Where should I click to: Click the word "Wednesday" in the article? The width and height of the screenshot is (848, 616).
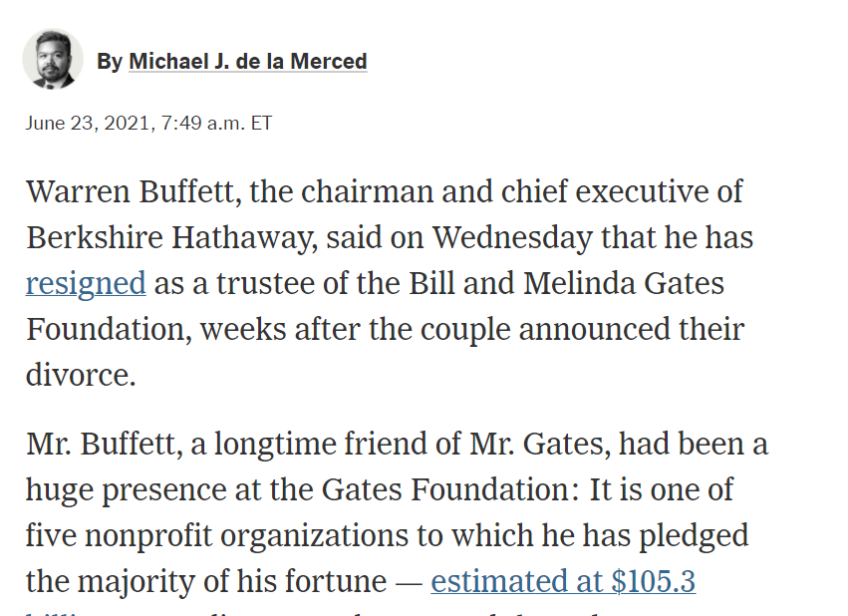[509, 237]
